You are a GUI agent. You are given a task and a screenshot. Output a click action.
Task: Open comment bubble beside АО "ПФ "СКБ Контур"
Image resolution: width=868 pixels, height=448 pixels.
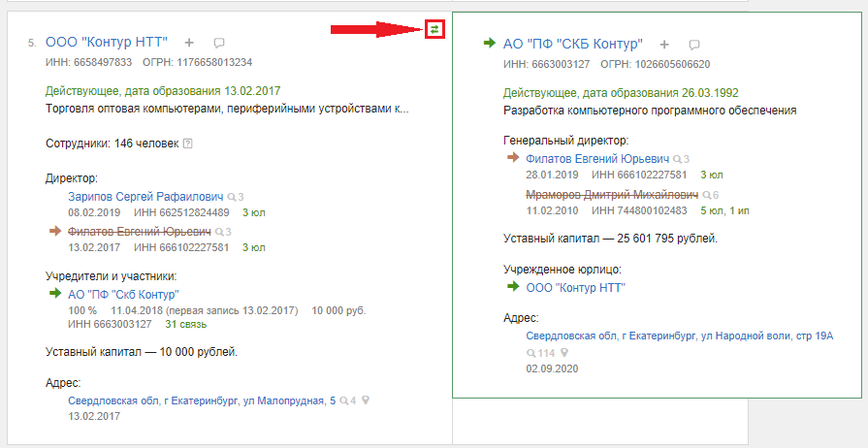pyautogui.click(x=694, y=45)
